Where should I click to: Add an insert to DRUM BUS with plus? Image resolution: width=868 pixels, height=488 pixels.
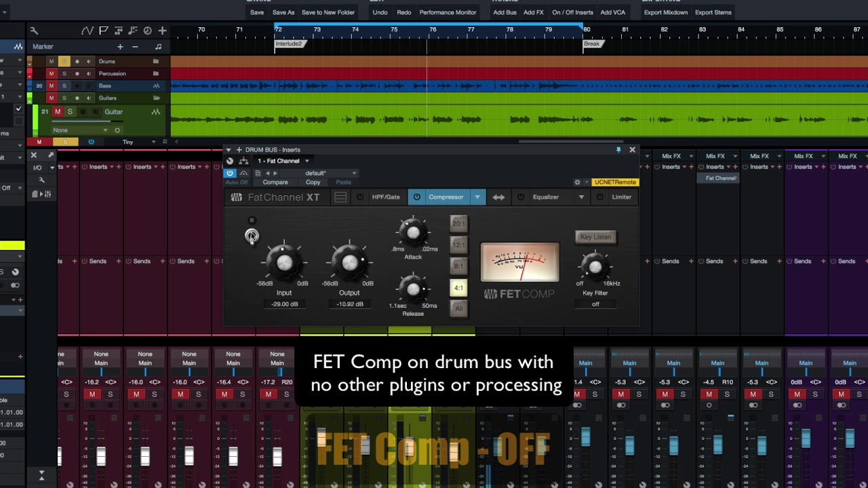[239, 150]
